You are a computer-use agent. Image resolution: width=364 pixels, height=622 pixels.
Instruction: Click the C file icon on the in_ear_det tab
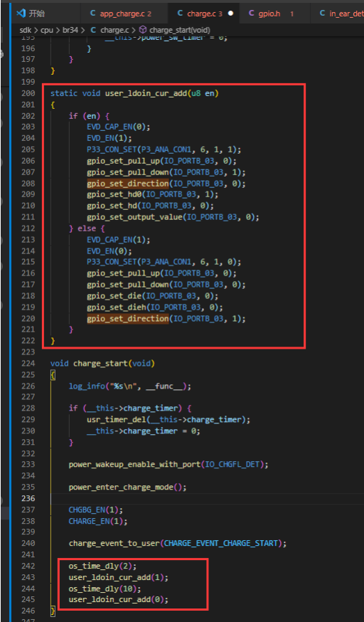click(323, 14)
